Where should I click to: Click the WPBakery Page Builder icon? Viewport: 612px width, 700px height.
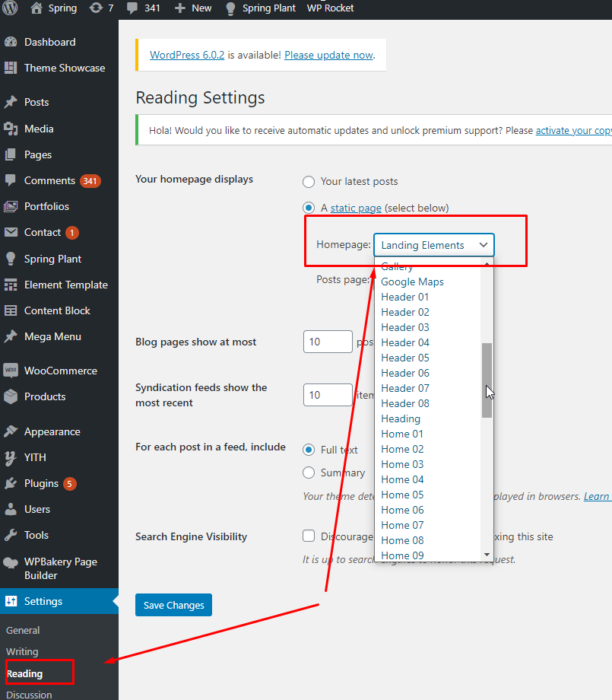click(11, 562)
